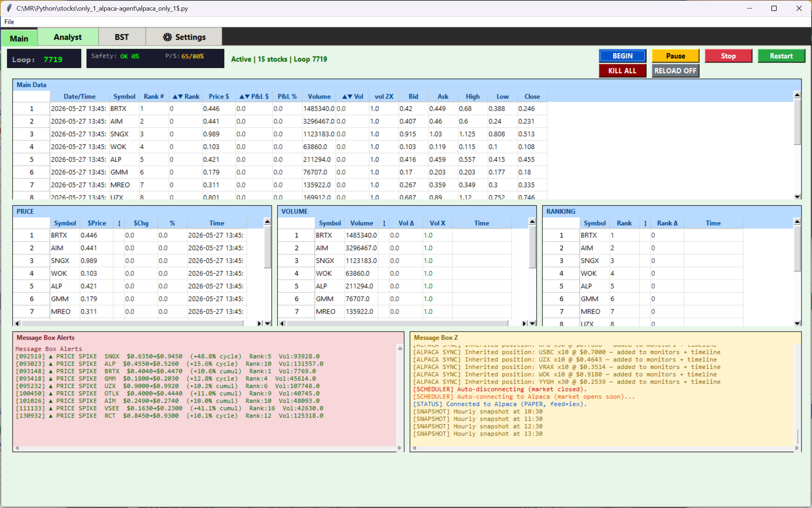Sort RANKING table by Rank Δ header
This screenshot has width=812, height=508.
pyautogui.click(x=667, y=223)
